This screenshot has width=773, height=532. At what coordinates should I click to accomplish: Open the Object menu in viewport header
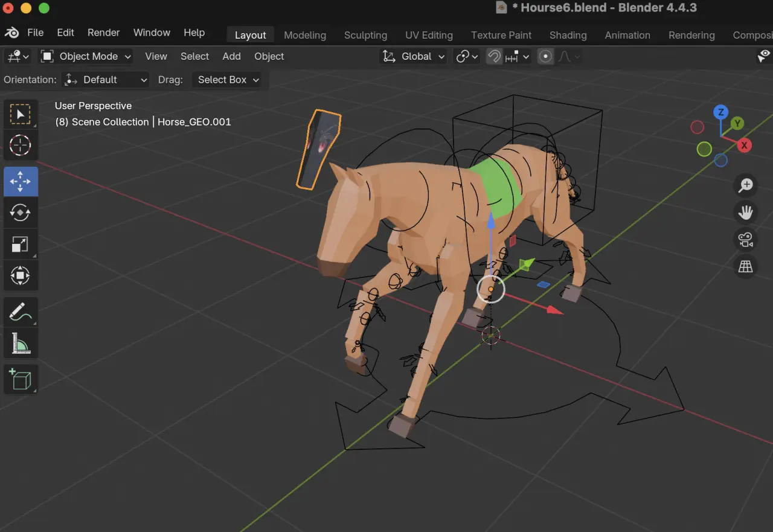[269, 56]
